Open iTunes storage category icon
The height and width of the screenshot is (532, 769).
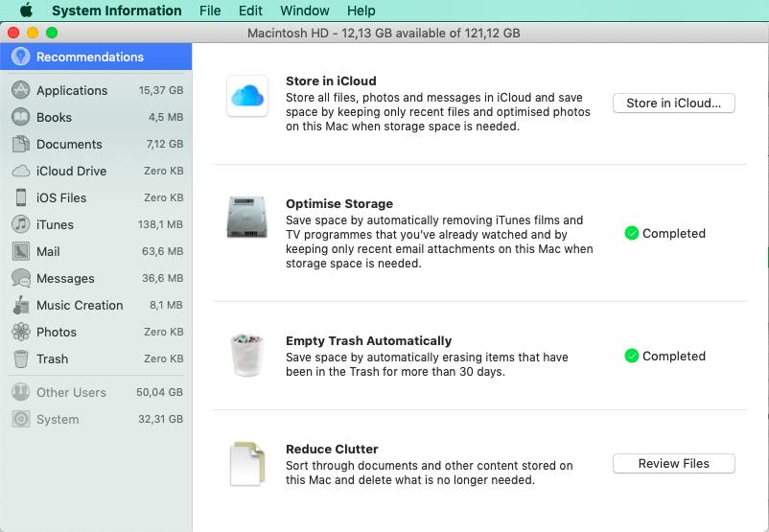(x=20, y=224)
